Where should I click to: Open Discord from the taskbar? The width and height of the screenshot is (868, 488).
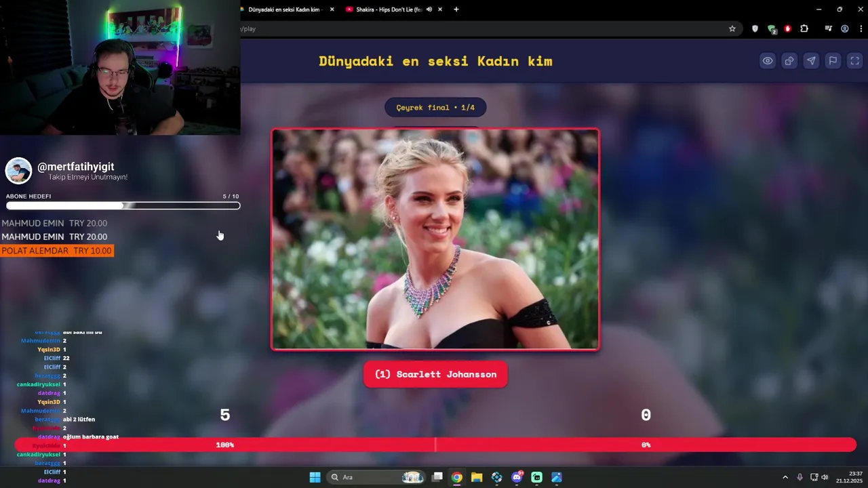coord(517,477)
